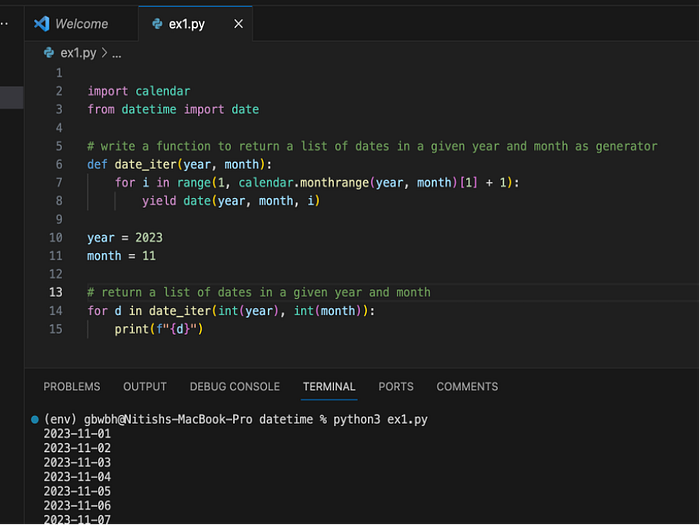The image size is (700, 525).
Task: Open the OUTPUT panel tab
Action: (145, 387)
